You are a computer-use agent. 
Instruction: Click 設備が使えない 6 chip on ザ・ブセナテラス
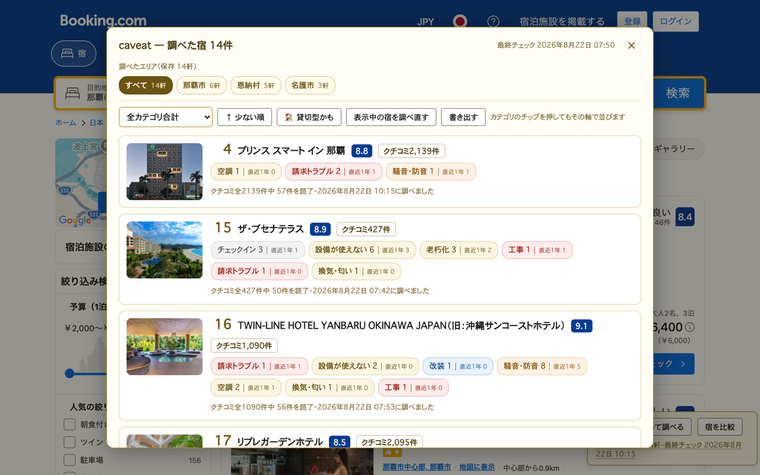[362, 250]
